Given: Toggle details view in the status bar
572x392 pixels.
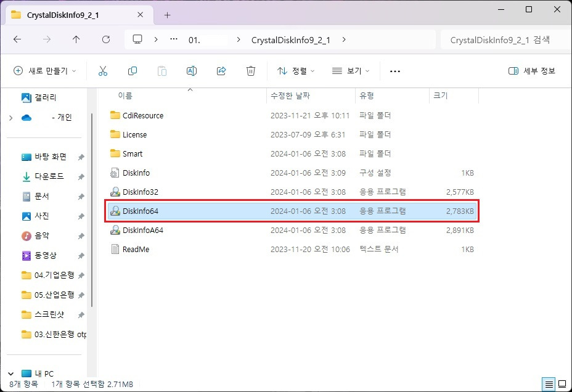Looking at the screenshot, I should coord(549,383).
